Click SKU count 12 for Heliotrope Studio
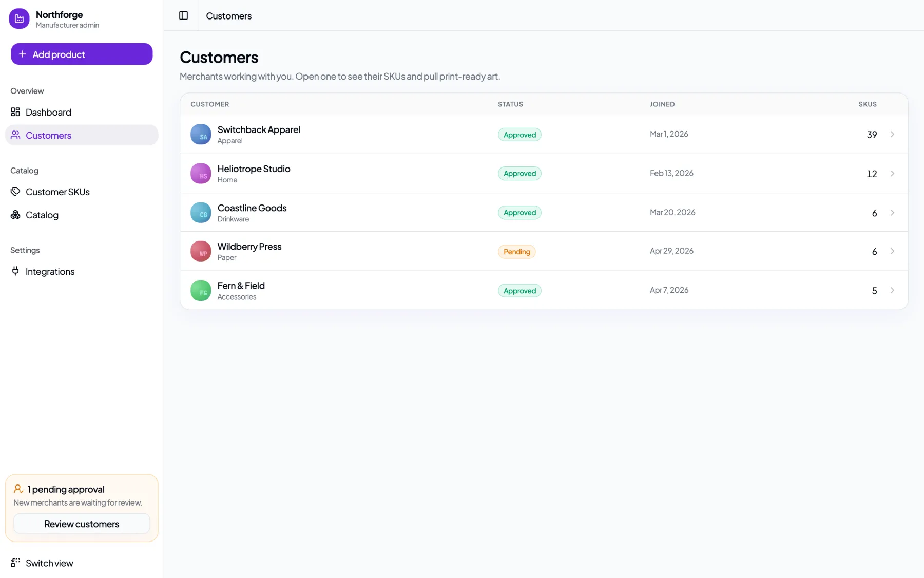 tap(872, 174)
